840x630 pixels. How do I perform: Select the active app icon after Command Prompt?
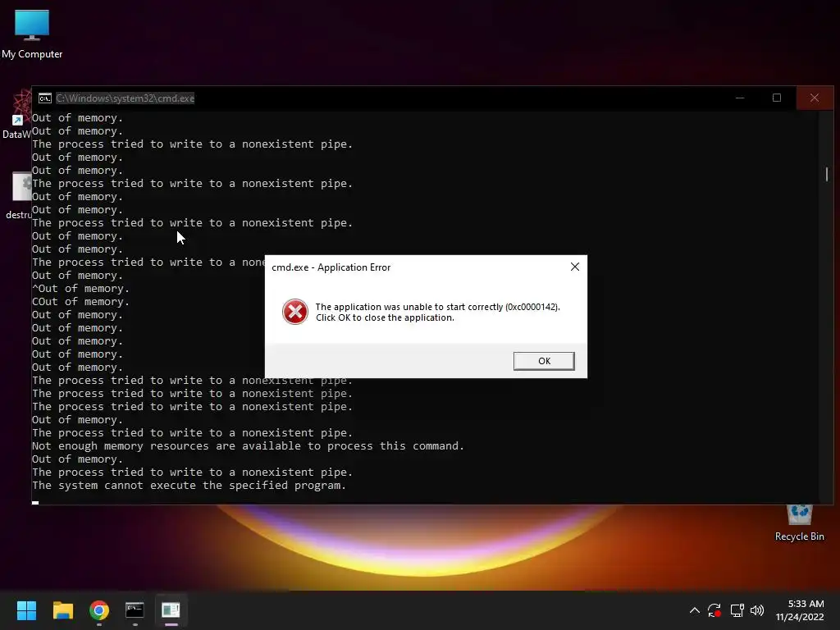[x=171, y=610]
